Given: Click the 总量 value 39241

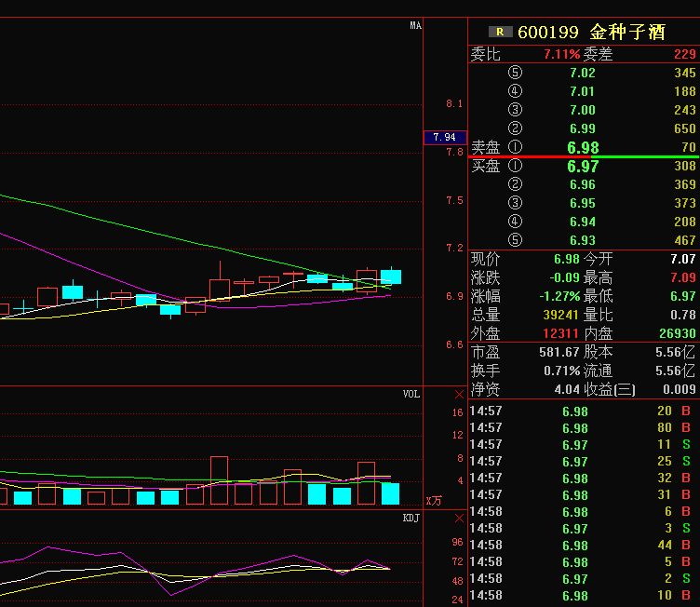Looking at the screenshot, I should [560, 315].
